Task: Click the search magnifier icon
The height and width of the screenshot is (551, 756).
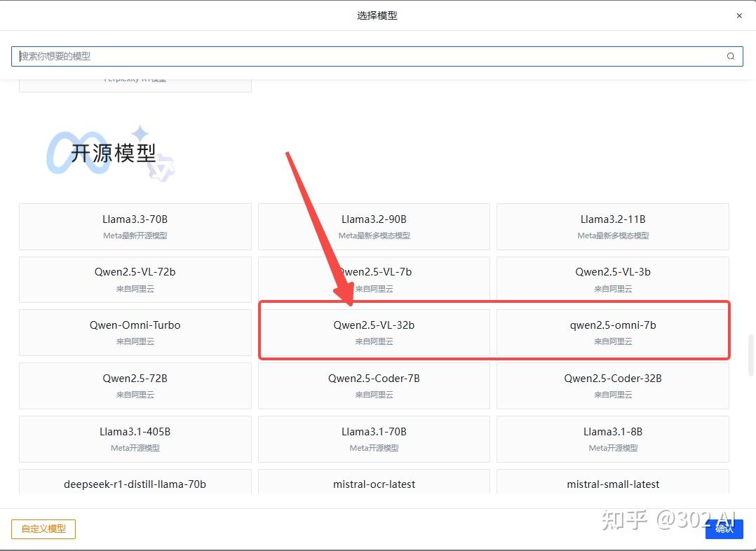Action: point(730,56)
